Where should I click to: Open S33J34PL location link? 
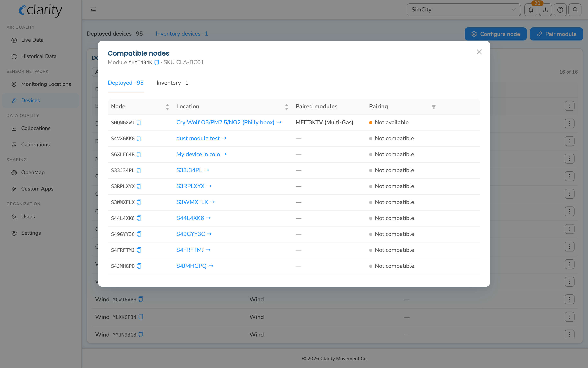[x=193, y=170]
